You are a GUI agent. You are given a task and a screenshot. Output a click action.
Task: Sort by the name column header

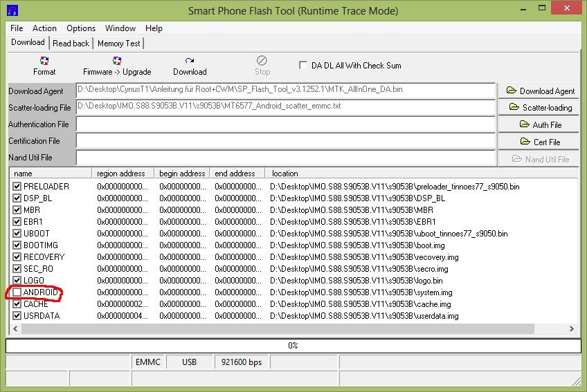pos(51,173)
